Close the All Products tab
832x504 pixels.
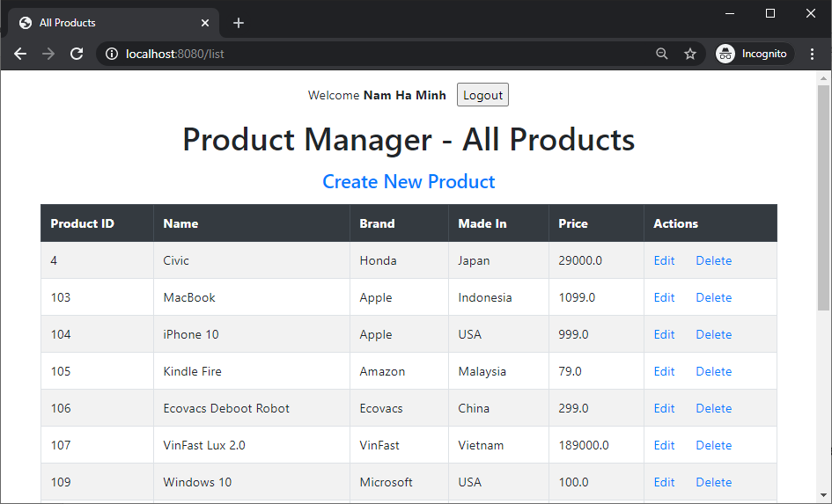tap(205, 23)
